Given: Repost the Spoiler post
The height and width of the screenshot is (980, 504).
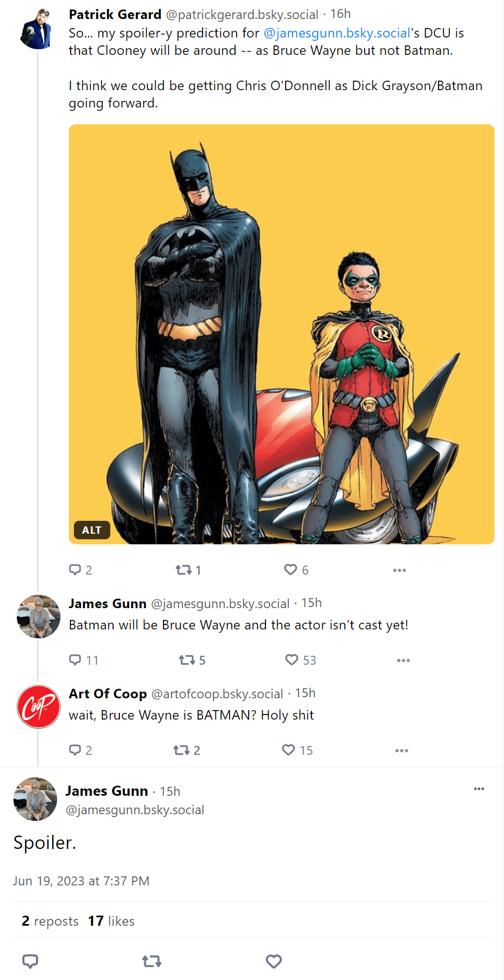Looking at the screenshot, I should coord(151,961).
